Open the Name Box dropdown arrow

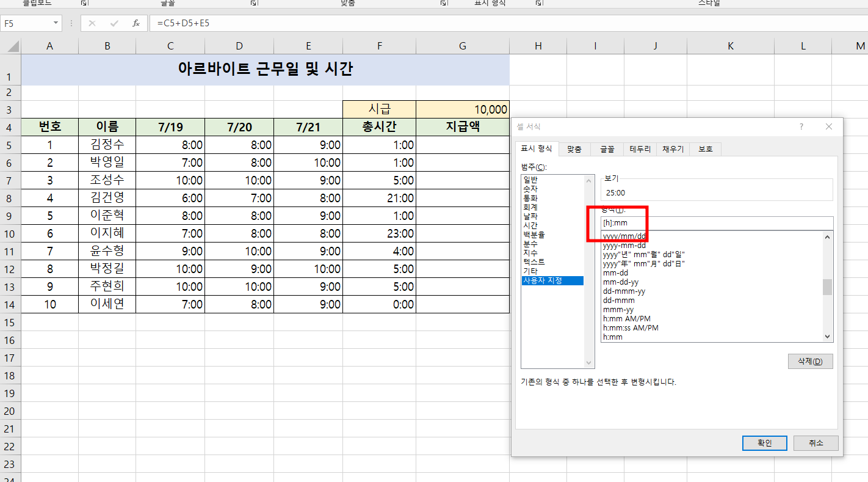pyautogui.click(x=56, y=23)
